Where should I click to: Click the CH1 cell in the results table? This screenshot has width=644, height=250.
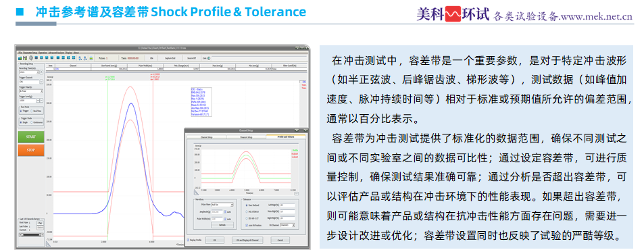click(x=73, y=69)
